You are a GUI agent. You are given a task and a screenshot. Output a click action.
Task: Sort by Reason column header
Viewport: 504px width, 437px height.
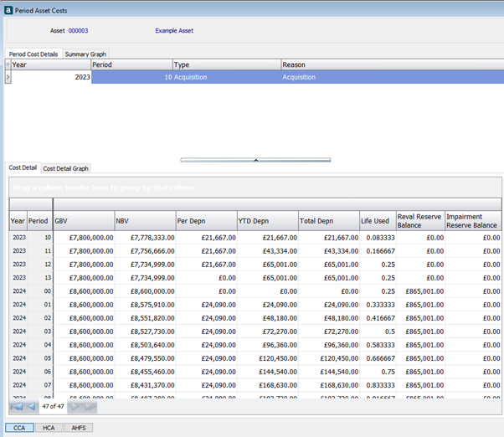coord(393,64)
